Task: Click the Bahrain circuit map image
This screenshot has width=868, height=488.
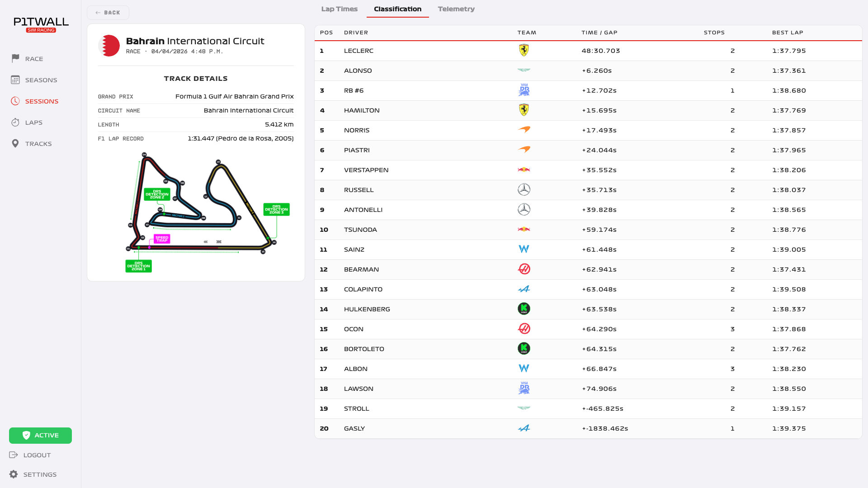Action: click(x=208, y=212)
